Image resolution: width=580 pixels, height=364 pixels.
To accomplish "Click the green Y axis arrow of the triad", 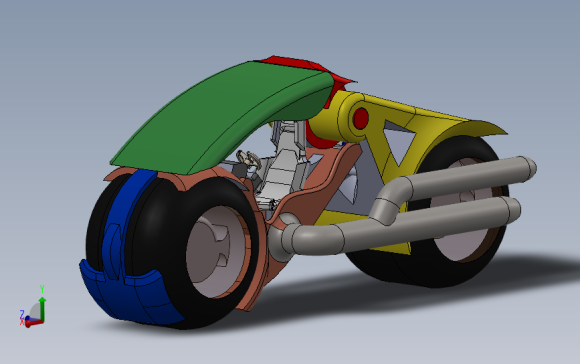I will (x=43, y=308).
